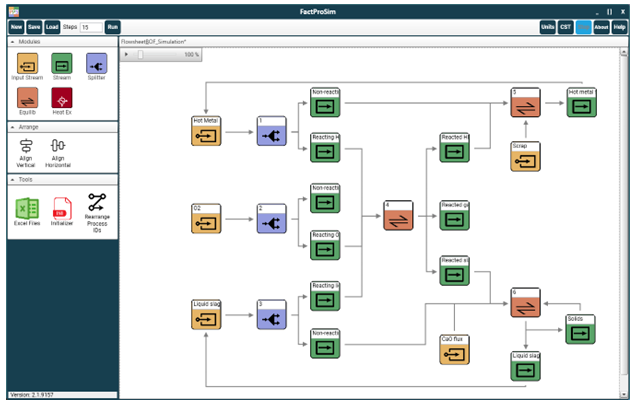Image resolution: width=633 pixels, height=405 pixels.
Task: Click the Rearrange Process IDs tool
Action: 97,213
